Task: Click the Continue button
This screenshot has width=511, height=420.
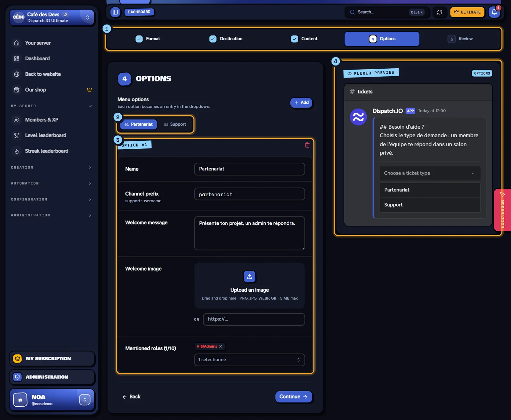Action: 293,397
